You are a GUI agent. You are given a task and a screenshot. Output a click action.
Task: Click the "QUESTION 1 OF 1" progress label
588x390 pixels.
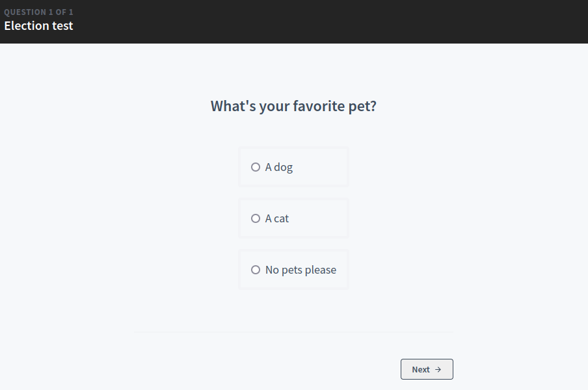[38, 12]
